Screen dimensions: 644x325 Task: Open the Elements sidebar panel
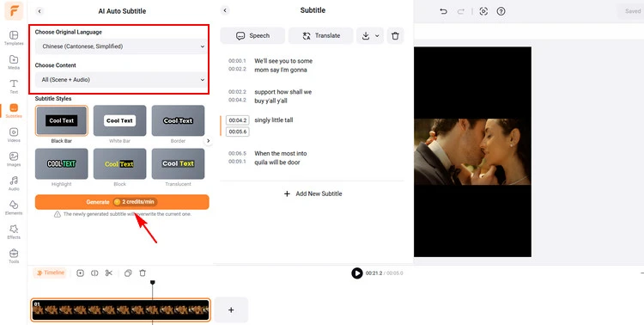point(14,207)
